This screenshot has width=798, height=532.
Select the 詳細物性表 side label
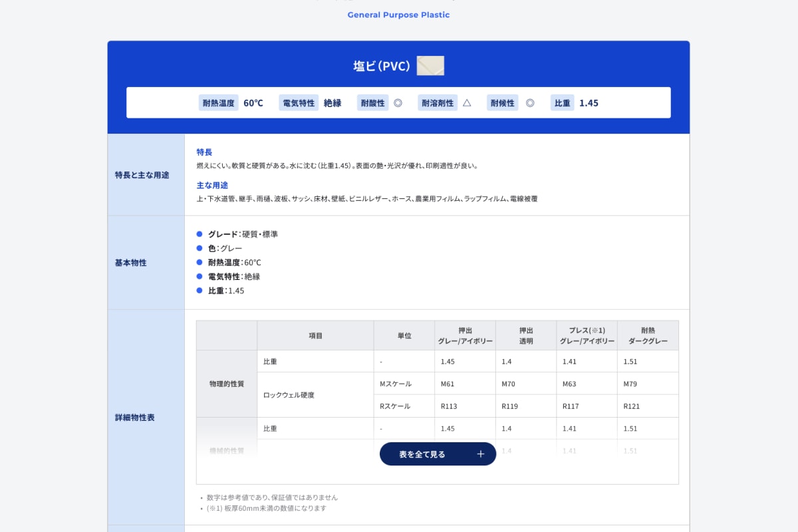135,418
